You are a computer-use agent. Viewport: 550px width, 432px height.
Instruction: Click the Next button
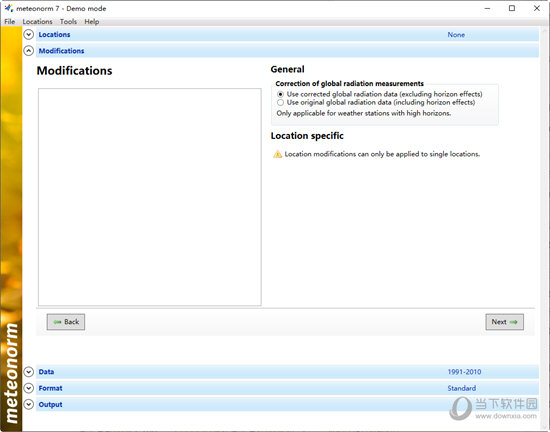click(504, 322)
